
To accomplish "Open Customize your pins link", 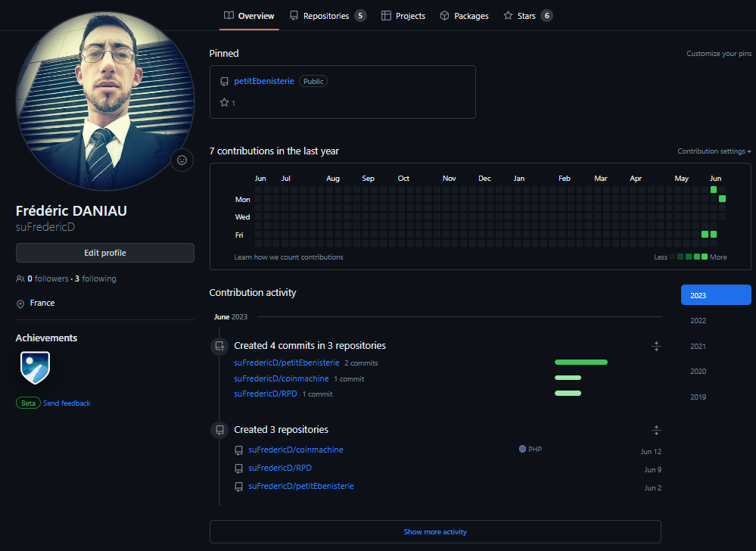I will coord(719,54).
